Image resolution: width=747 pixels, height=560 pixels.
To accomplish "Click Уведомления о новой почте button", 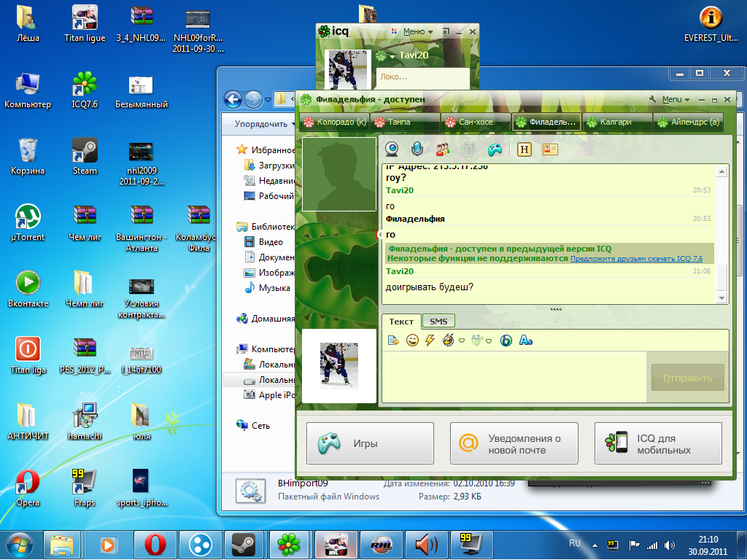I will click(514, 443).
